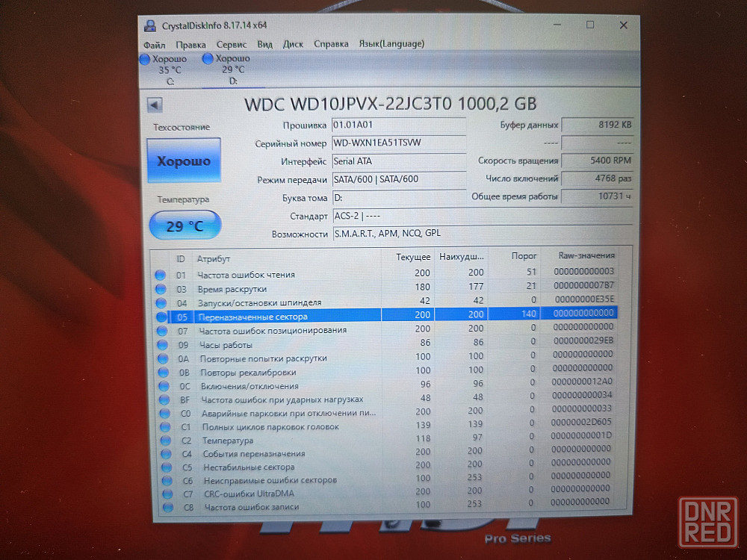Open the Справка menu

(x=331, y=44)
